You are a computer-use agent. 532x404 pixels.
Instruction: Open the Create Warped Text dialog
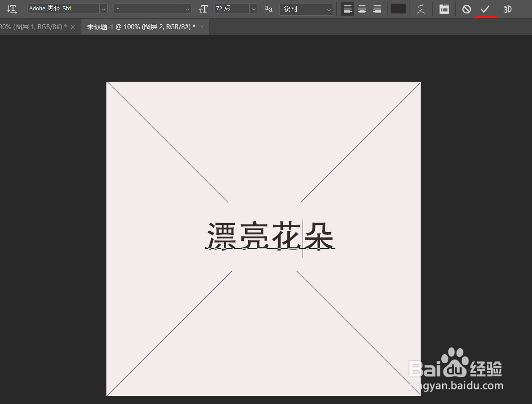tap(421, 9)
